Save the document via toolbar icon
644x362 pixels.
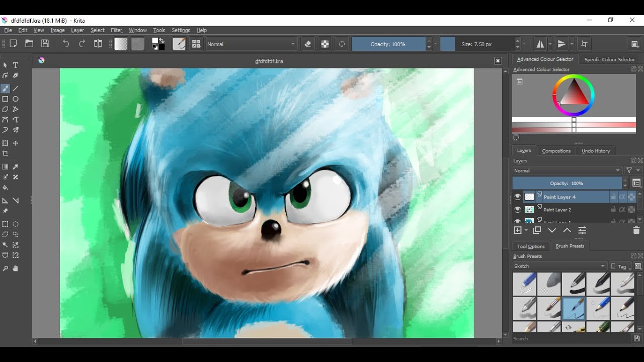point(45,44)
